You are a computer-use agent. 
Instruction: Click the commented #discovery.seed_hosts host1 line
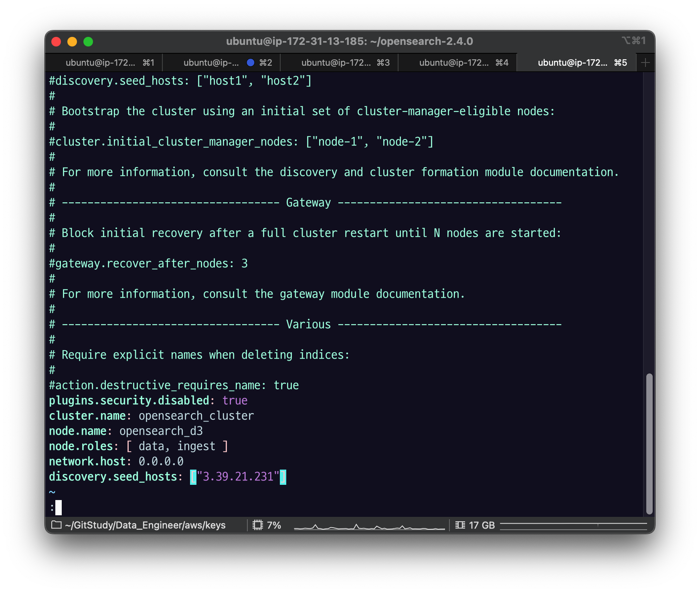(180, 81)
